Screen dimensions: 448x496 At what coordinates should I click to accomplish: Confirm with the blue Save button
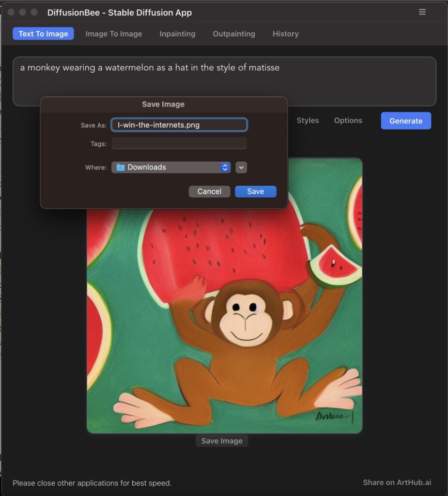pyautogui.click(x=256, y=192)
